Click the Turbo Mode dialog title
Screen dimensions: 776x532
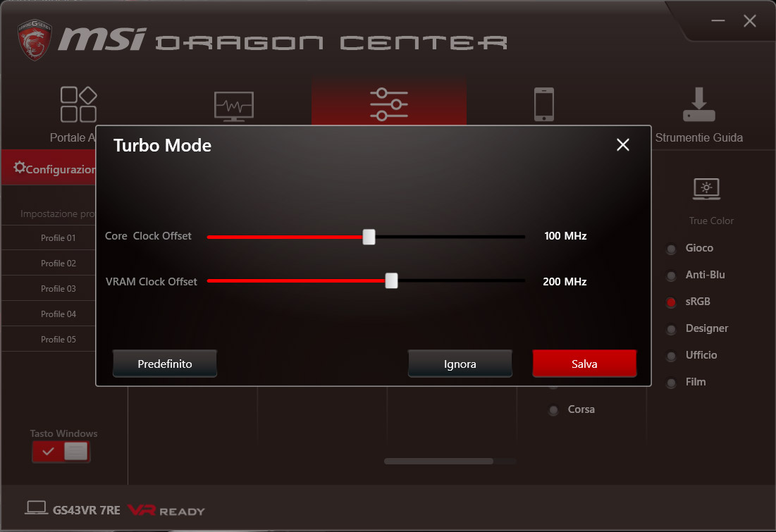[162, 145]
